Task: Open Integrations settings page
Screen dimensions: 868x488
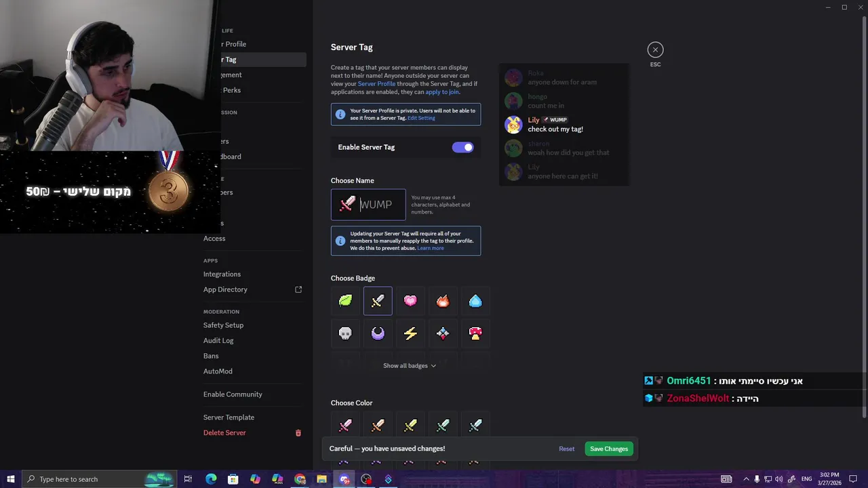Action: tap(222, 274)
